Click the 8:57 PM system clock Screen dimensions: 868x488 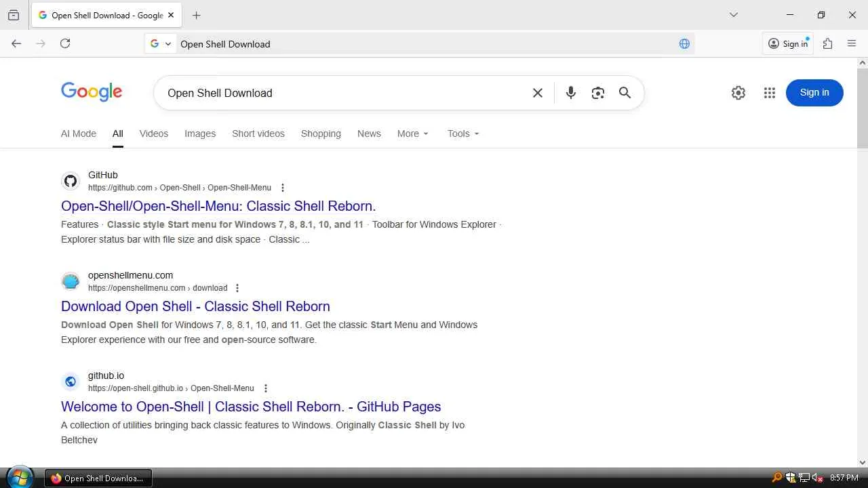pos(844,478)
